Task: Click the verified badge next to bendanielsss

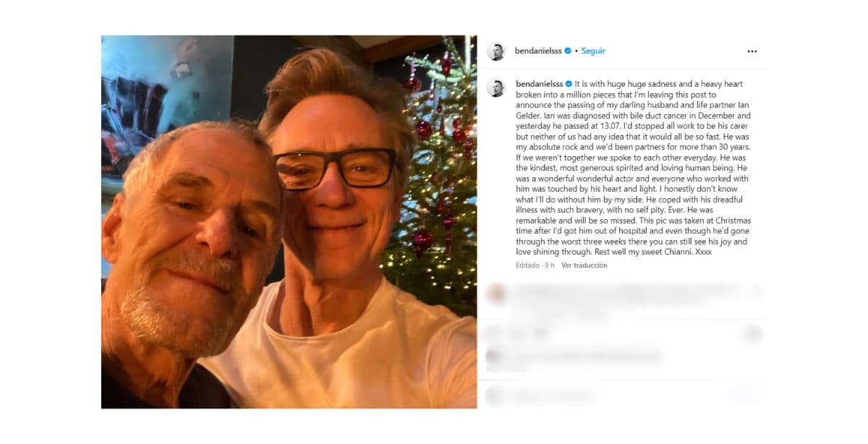Action: [x=569, y=51]
